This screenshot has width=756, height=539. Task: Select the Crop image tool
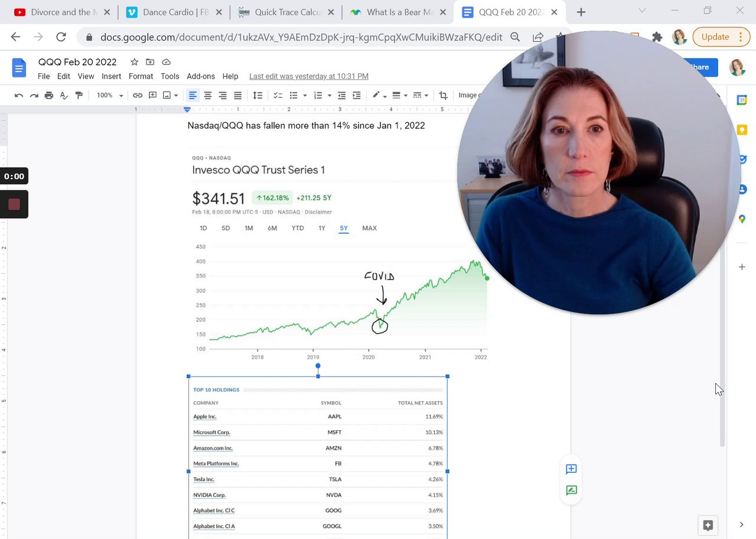443,95
